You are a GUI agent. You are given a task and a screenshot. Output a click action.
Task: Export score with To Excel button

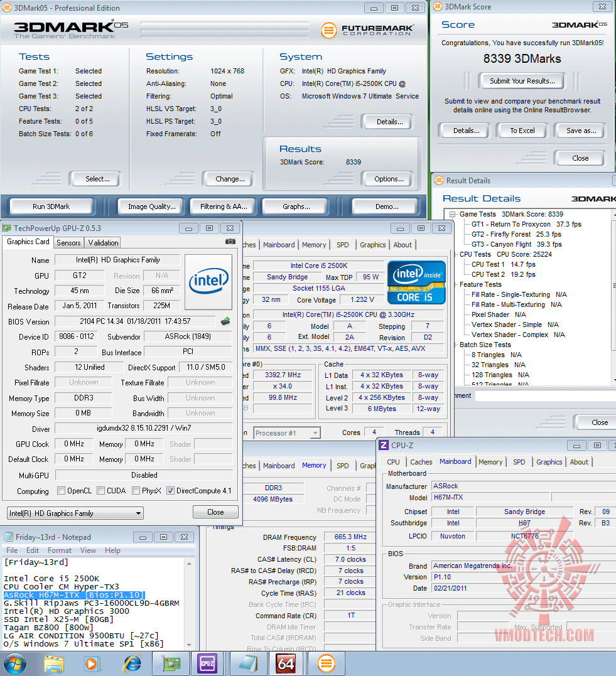[x=522, y=131]
